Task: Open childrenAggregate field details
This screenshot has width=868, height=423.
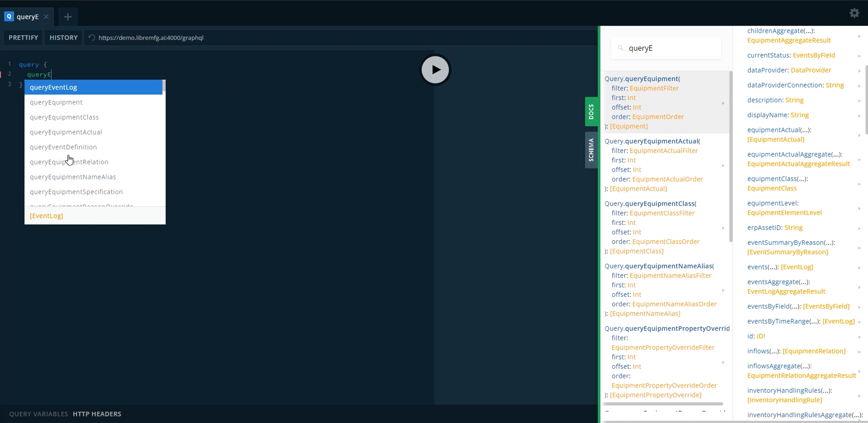Action: (x=801, y=35)
